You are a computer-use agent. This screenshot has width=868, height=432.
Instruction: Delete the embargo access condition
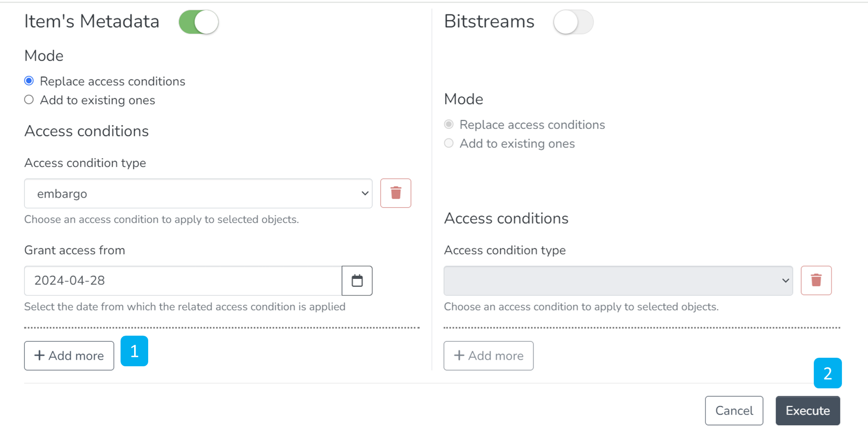tap(395, 193)
